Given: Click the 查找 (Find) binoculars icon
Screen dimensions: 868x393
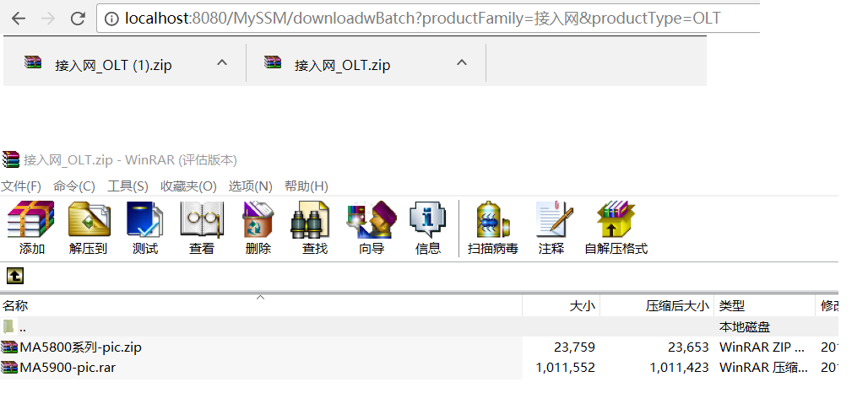Looking at the screenshot, I should [310, 219].
